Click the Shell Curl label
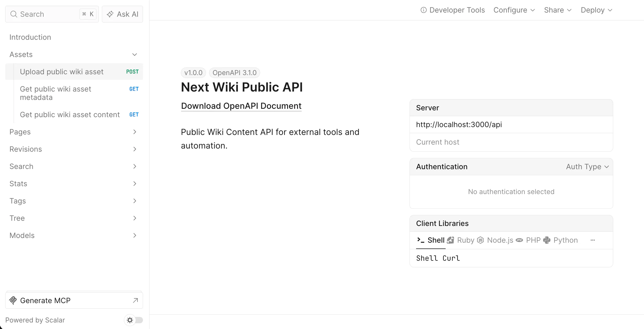The image size is (644, 329). tap(438, 258)
